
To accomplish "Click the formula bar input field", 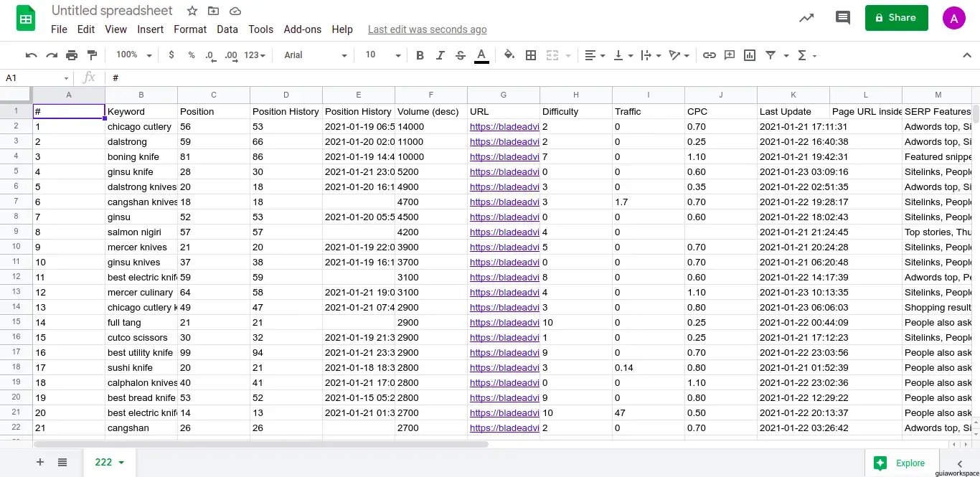I will [502, 77].
